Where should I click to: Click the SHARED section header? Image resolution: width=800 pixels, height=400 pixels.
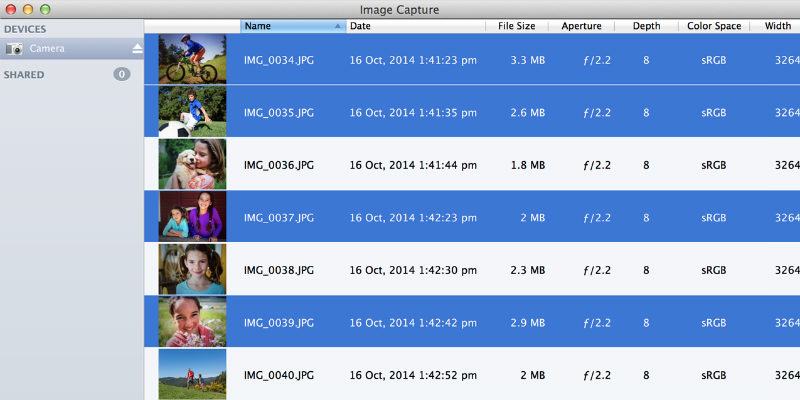click(24, 75)
